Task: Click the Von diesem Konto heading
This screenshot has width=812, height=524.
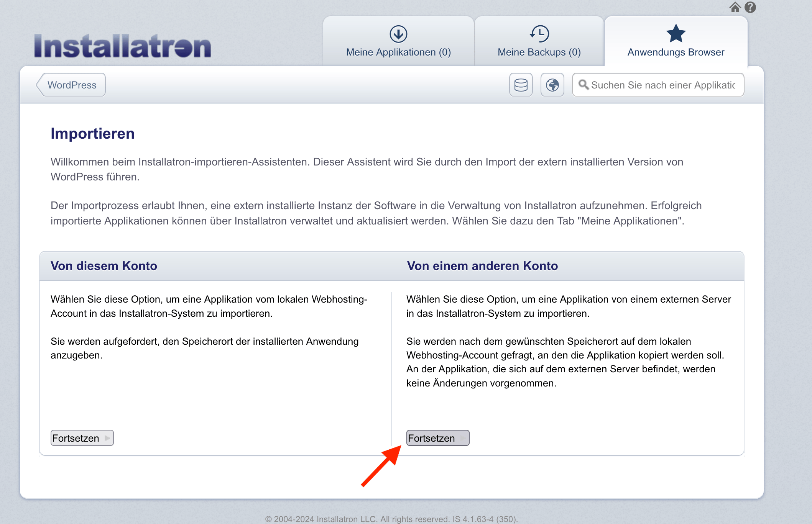Action: point(104,266)
